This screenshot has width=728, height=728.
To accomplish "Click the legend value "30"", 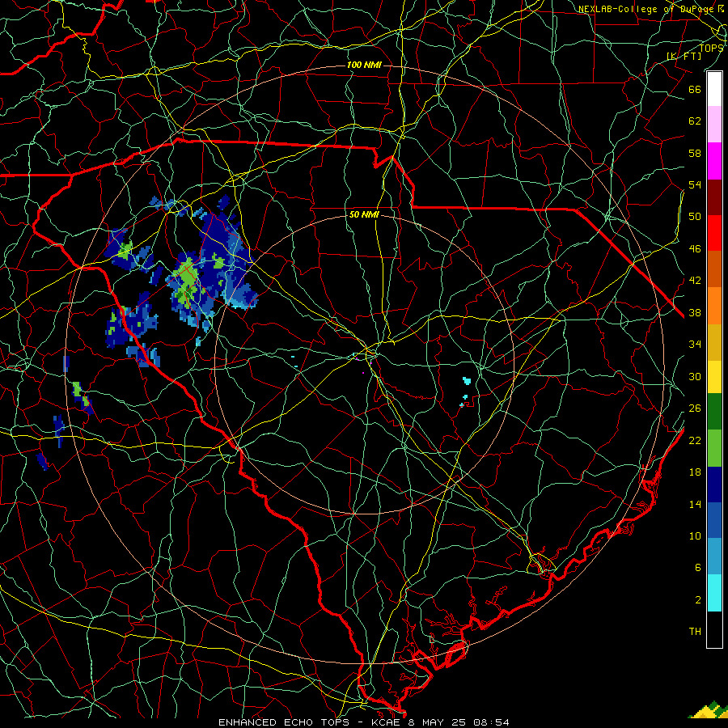I will [x=695, y=376].
